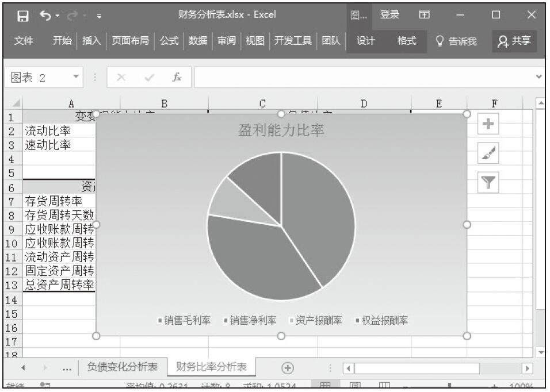Click the Share person icon button

[514, 41]
